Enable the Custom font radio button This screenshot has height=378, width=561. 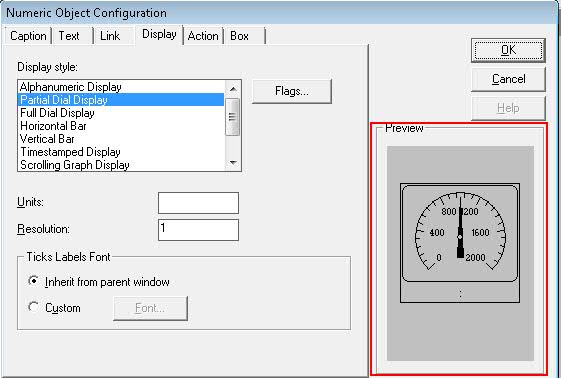[54, 308]
